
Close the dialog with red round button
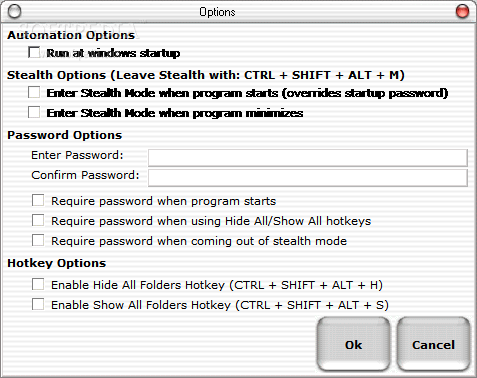pos(462,12)
